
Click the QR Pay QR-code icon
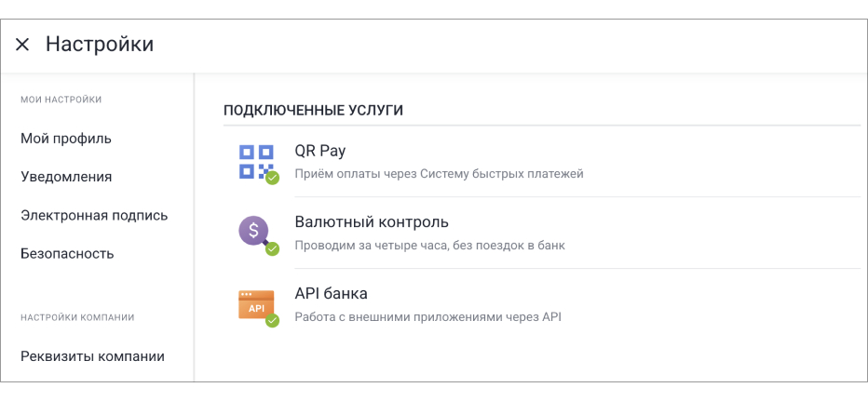pos(255,161)
